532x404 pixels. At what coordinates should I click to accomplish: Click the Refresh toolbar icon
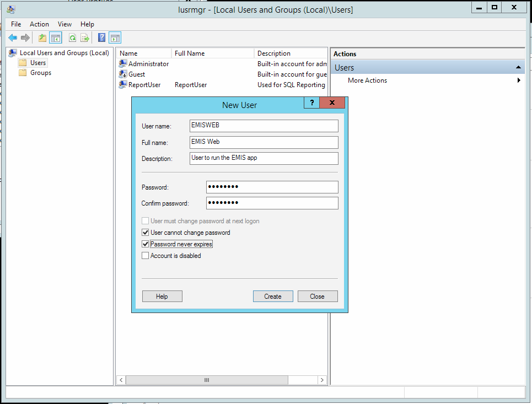click(72, 38)
